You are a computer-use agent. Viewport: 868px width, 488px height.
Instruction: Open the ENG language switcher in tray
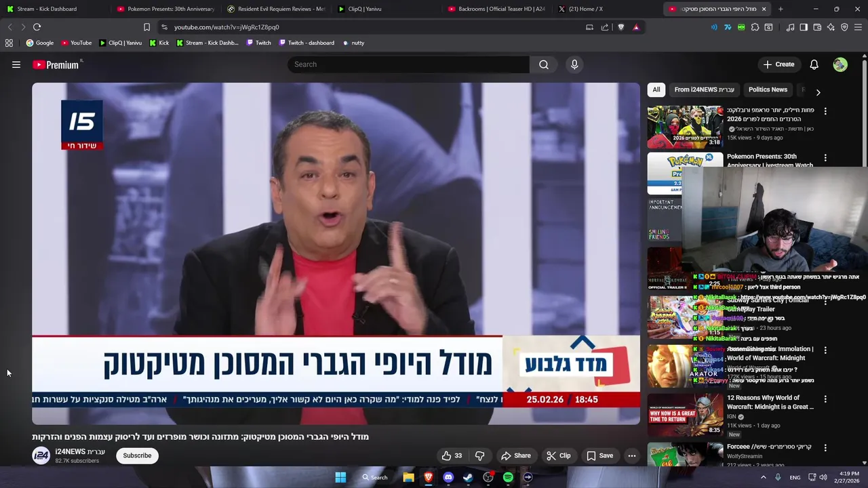(x=795, y=477)
